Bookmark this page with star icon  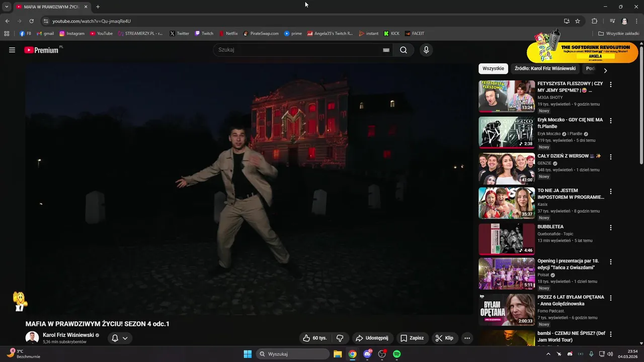578,21
